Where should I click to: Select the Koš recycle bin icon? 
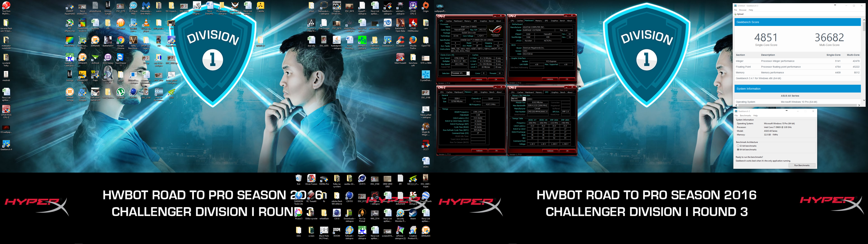pos(299,180)
